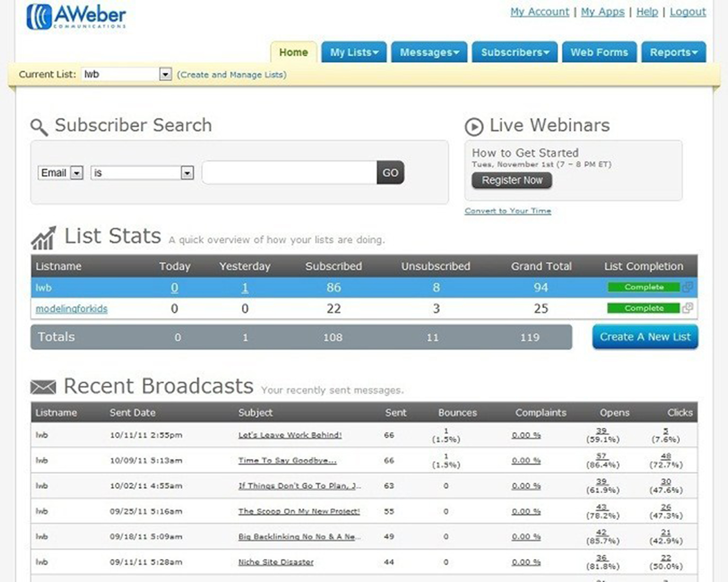Click the List Completion column header
This screenshot has height=582, width=728.
click(x=644, y=266)
